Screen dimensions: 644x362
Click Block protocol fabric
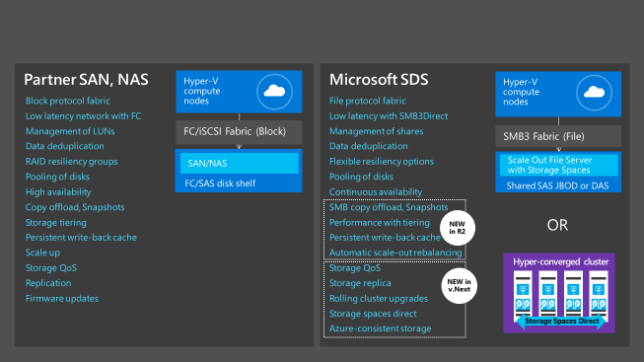click(68, 101)
